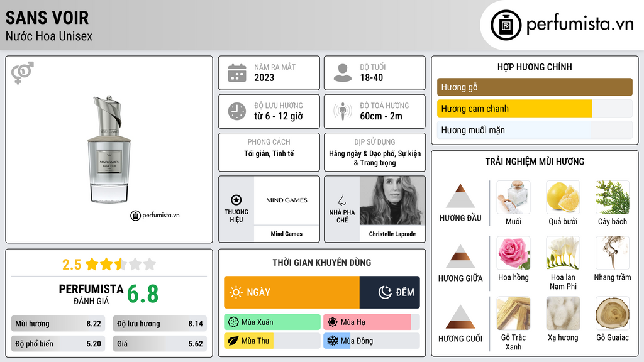Image resolution: width=644 pixels, height=362 pixels.
Task: Click the leaf icon beside Mùa Thu
Action: (233, 341)
